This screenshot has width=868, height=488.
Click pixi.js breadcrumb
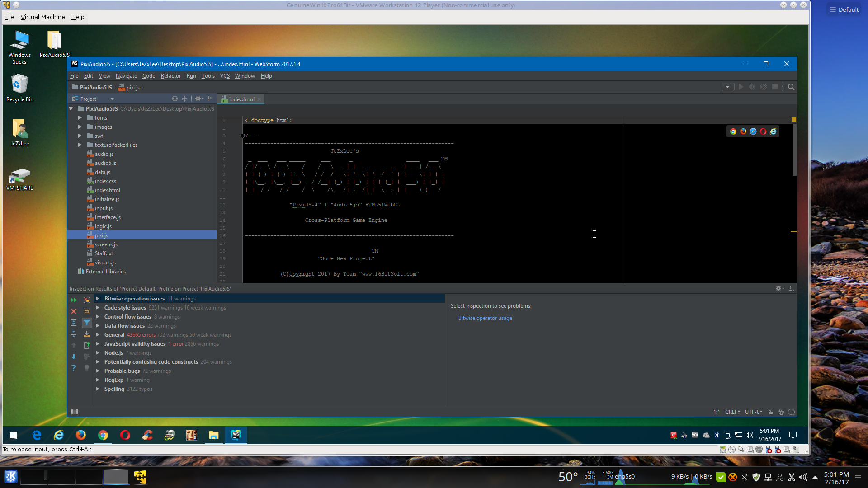[x=129, y=87]
